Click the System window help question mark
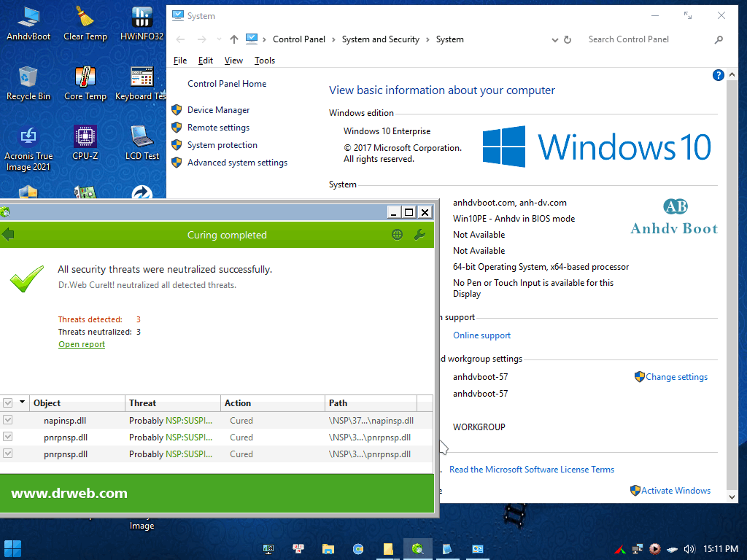This screenshot has width=747, height=560. [718, 75]
